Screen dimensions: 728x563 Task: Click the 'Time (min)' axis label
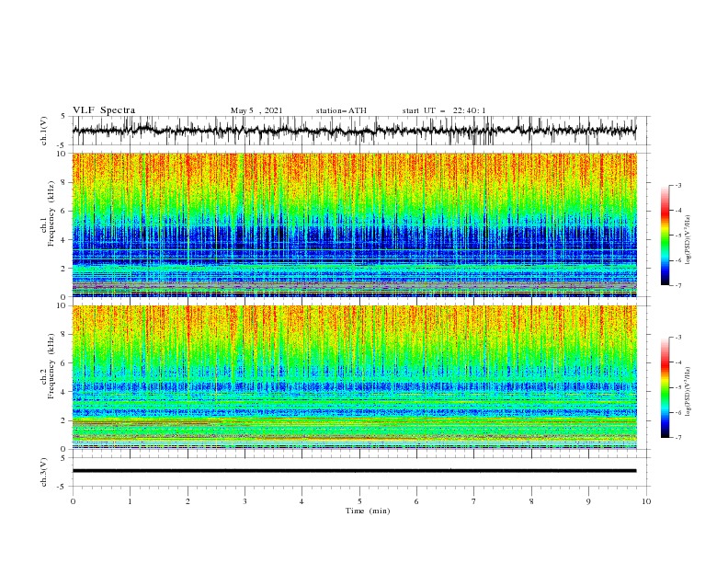(368, 511)
